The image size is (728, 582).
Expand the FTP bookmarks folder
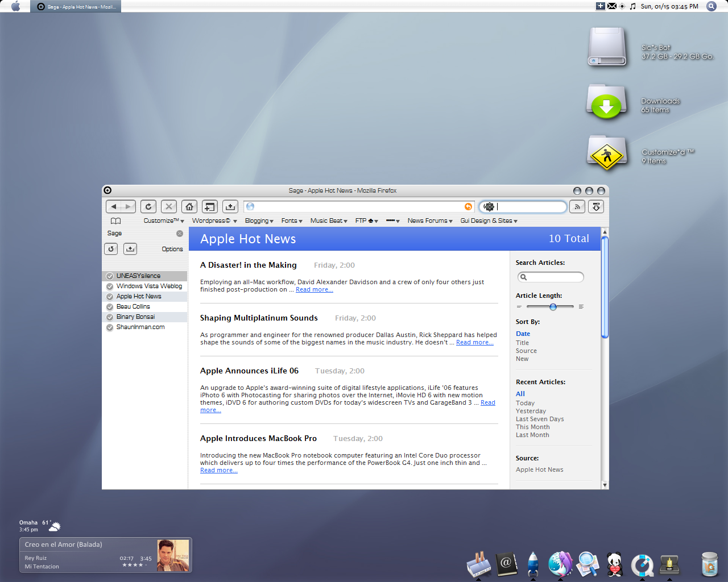pyautogui.click(x=367, y=221)
